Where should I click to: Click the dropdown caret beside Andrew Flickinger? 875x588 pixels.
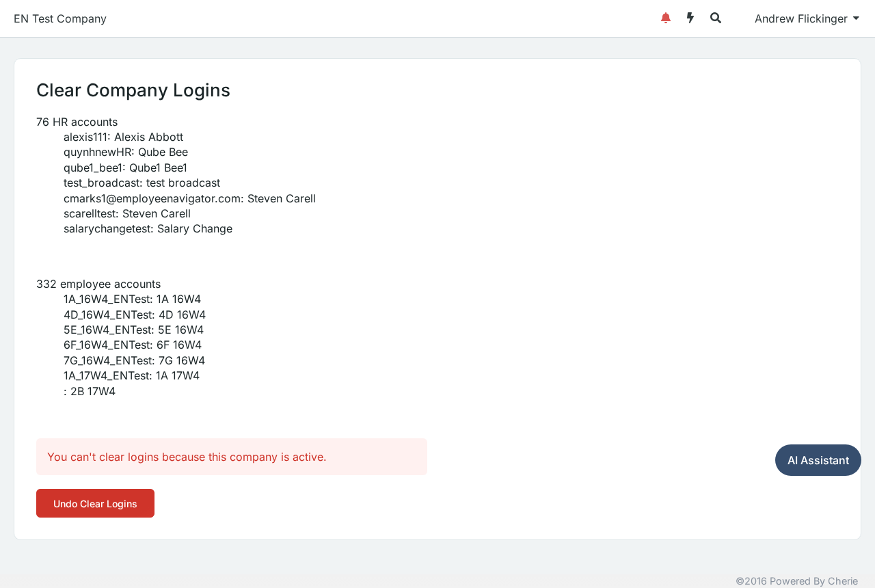pyautogui.click(x=856, y=18)
